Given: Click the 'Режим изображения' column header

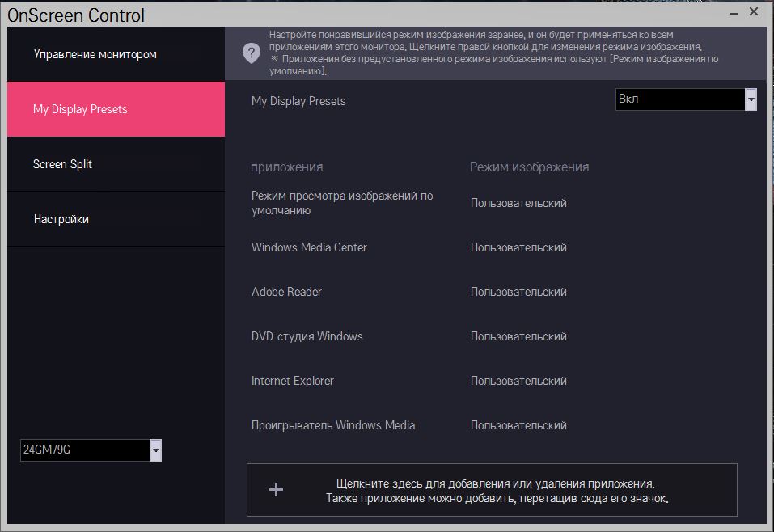Looking at the screenshot, I should [529, 167].
